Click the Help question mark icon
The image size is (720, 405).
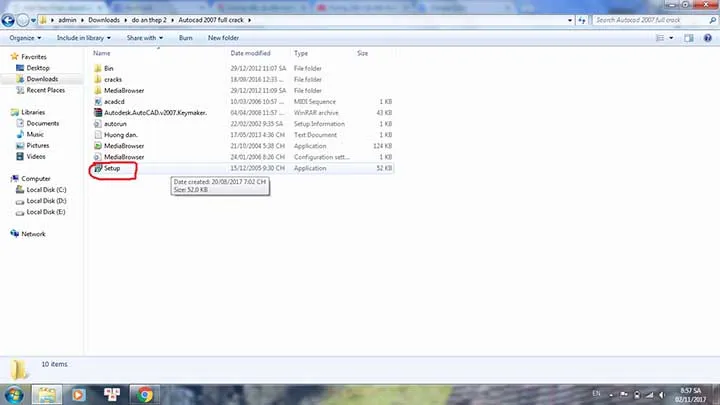tap(706, 38)
